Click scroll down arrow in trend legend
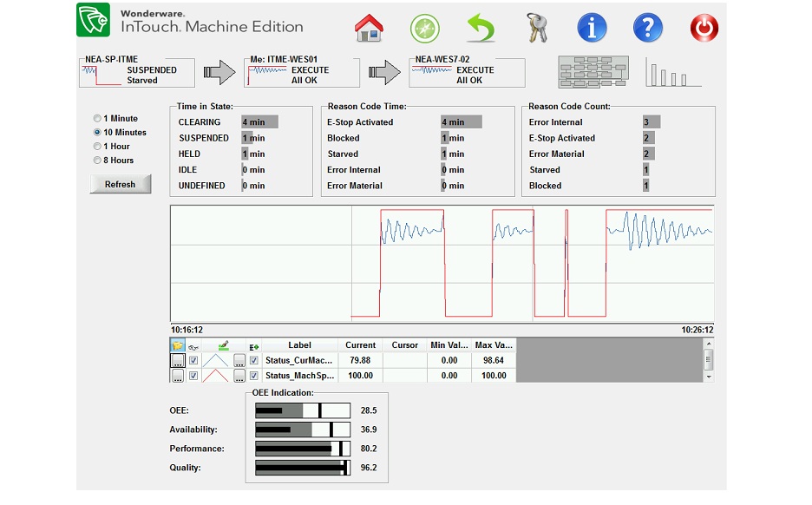The image size is (812, 505). point(709,377)
